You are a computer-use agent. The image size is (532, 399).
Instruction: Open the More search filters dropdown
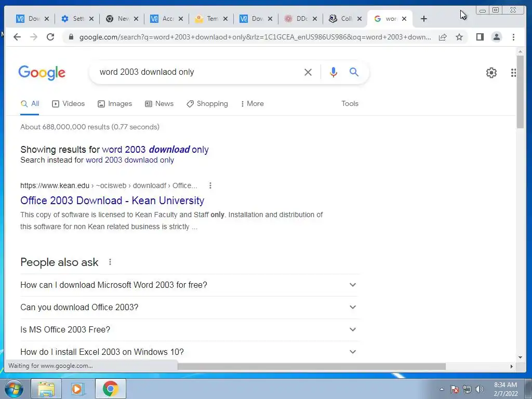252,104
